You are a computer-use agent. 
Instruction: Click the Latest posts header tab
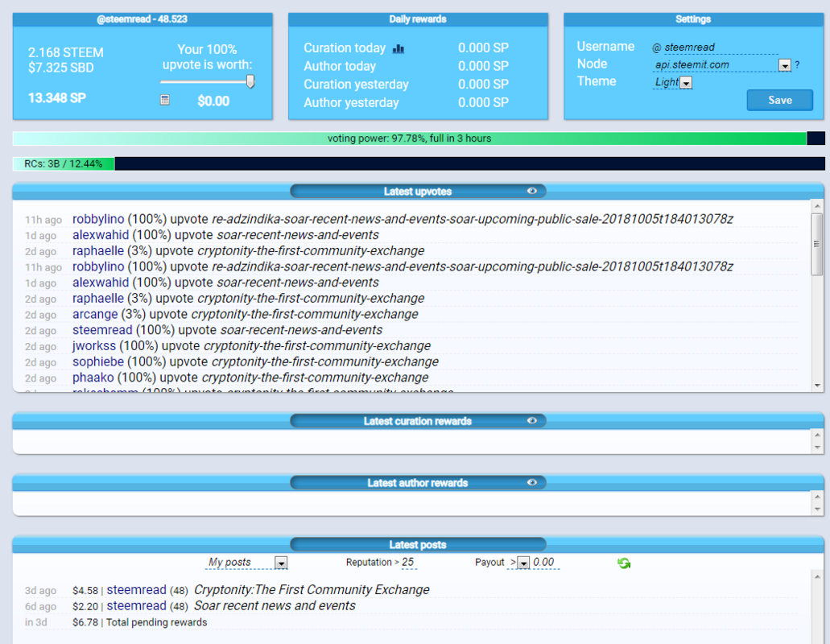[418, 544]
